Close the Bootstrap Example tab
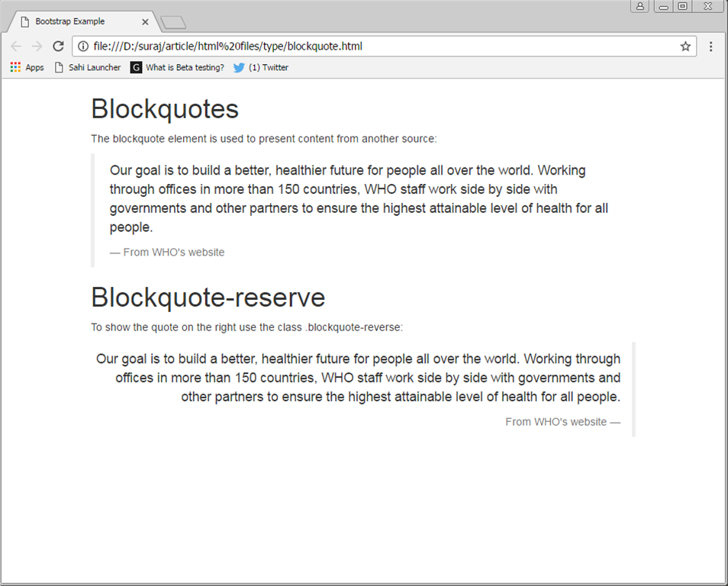The width and height of the screenshot is (728, 586). click(x=145, y=22)
